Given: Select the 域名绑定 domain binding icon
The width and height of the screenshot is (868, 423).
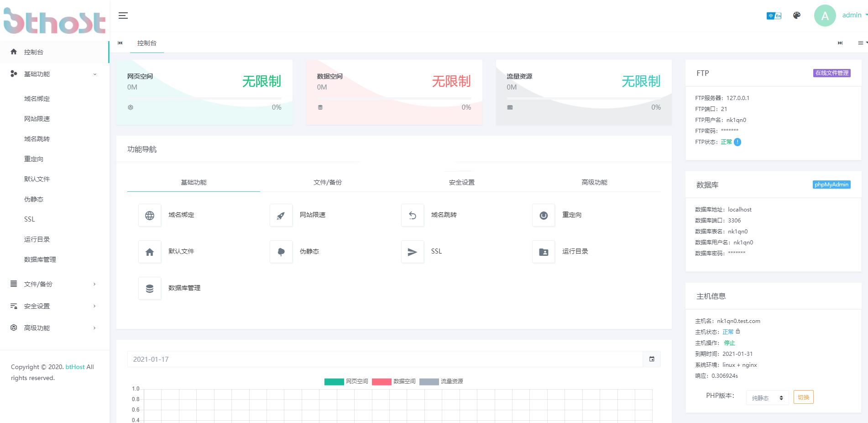Looking at the screenshot, I should pyautogui.click(x=150, y=215).
